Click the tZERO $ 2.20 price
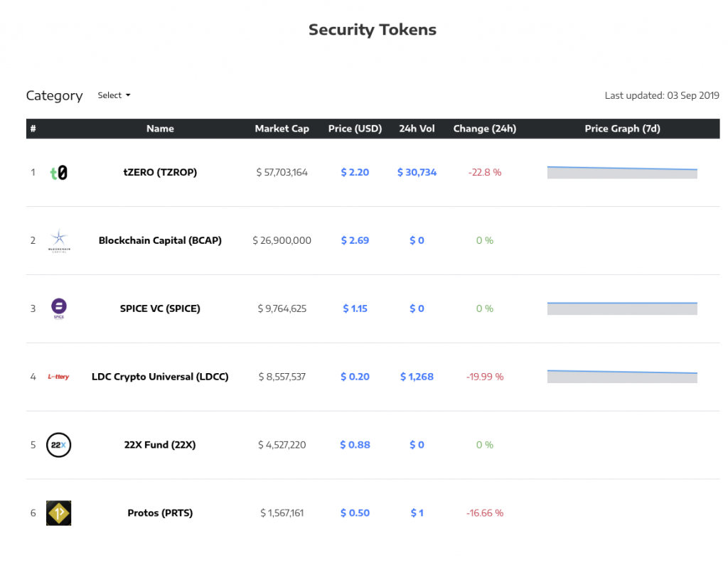The height and width of the screenshot is (570, 728). (355, 173)
